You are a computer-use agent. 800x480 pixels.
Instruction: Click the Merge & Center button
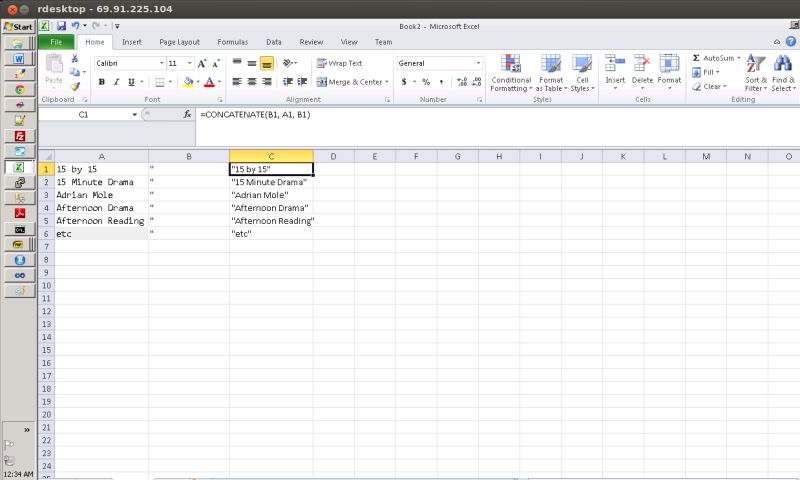[349, 82]
